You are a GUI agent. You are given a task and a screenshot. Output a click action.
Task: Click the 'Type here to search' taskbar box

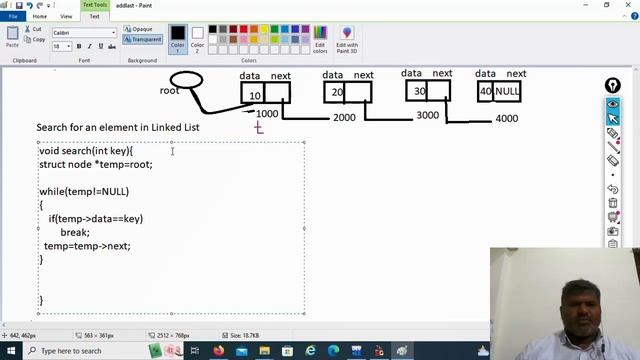(x=86, y=351)
